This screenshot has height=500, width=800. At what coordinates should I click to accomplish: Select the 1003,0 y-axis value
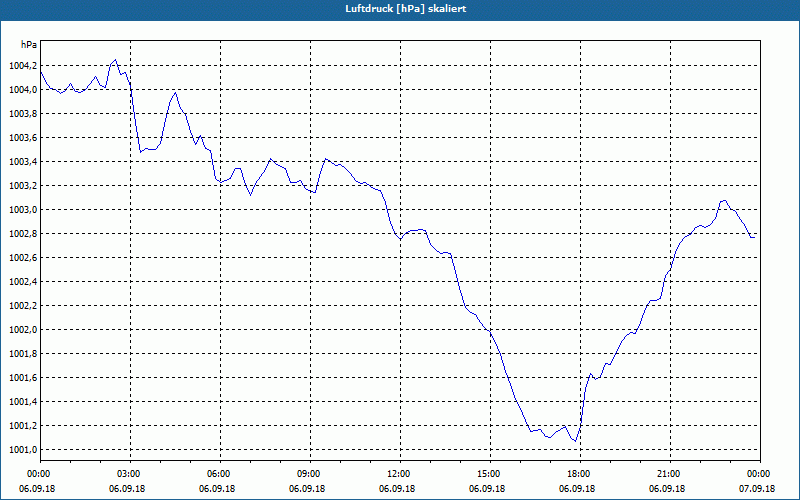[23, 210]
